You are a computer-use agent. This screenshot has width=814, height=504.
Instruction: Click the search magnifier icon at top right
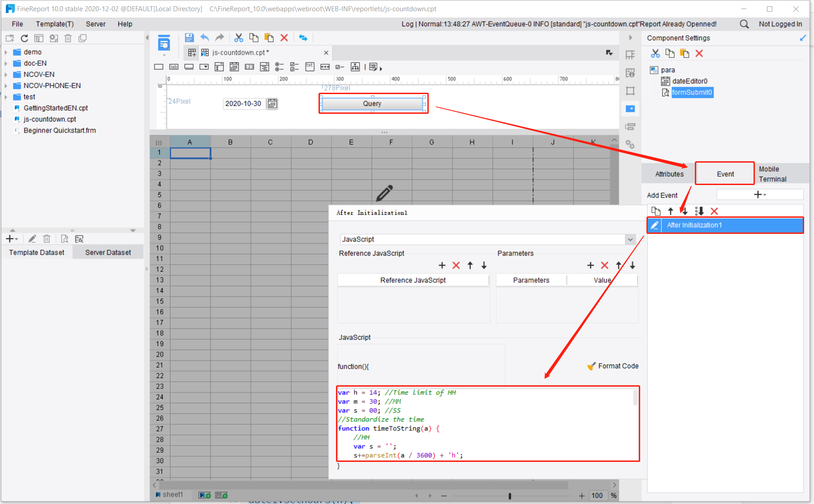744,24
